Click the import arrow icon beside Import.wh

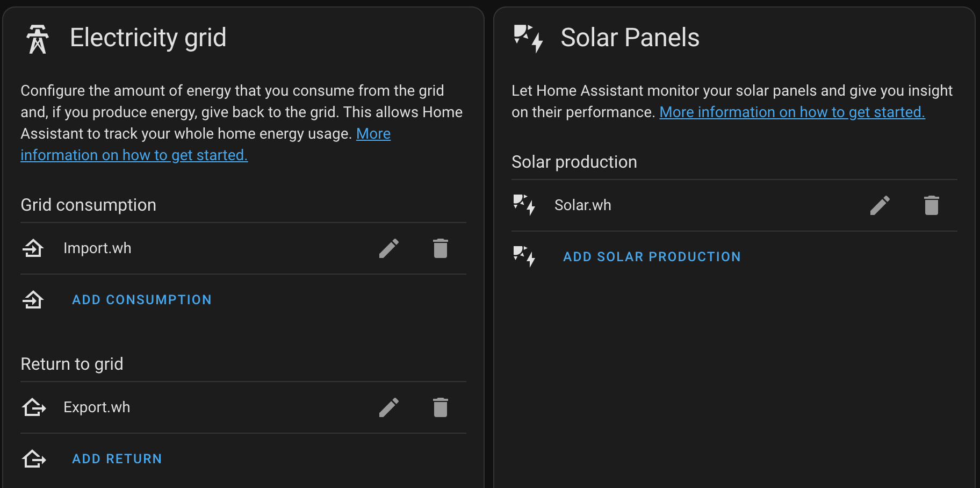coord(33,248)
